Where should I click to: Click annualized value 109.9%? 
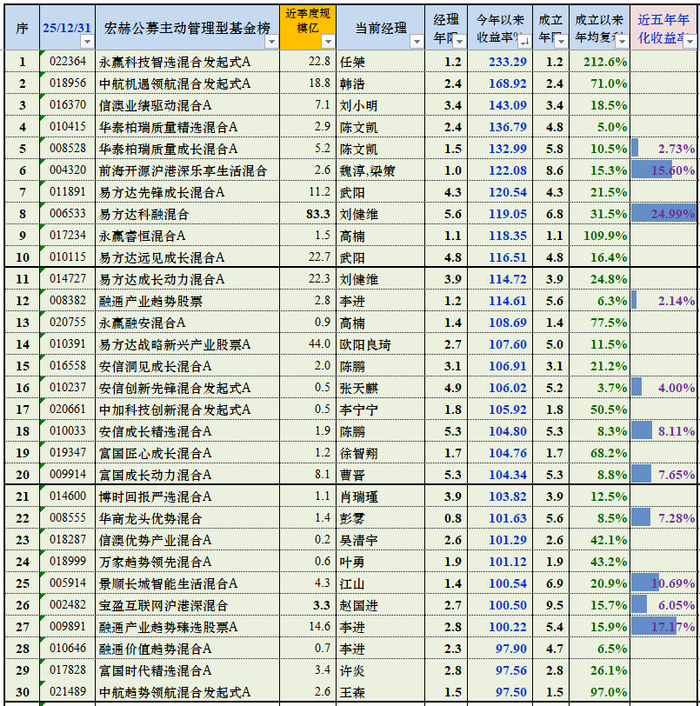[x=605, y=235]
